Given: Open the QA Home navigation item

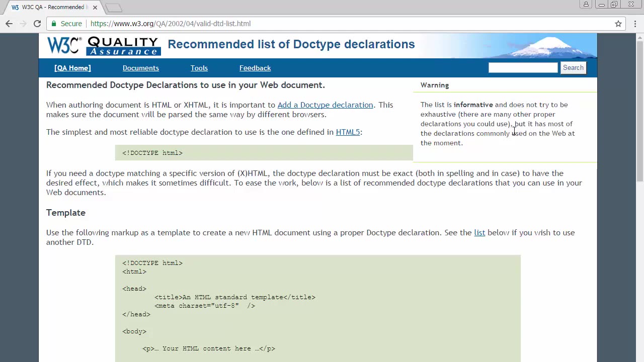Looking at the screenshot, I should click(x=72, y=68).
